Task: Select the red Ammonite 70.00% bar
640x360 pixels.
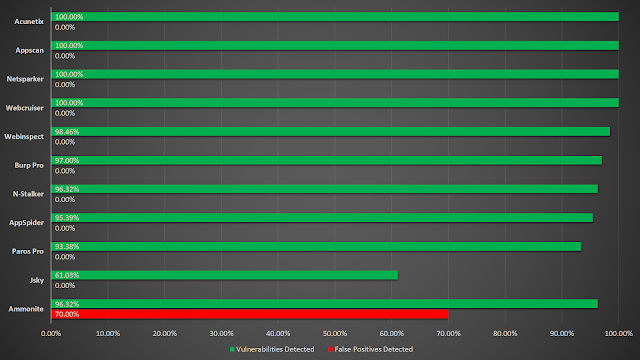Action: click(x=250, y=314)
